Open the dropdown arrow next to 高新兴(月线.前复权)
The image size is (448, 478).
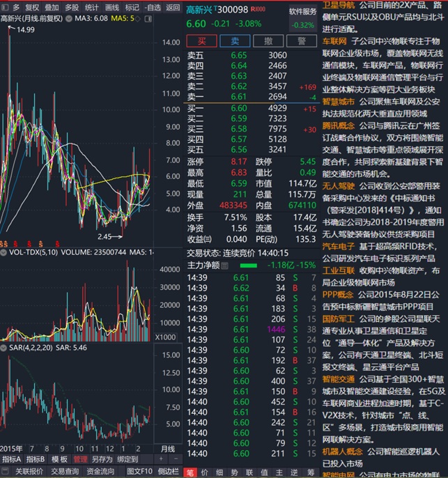point(69,19)
